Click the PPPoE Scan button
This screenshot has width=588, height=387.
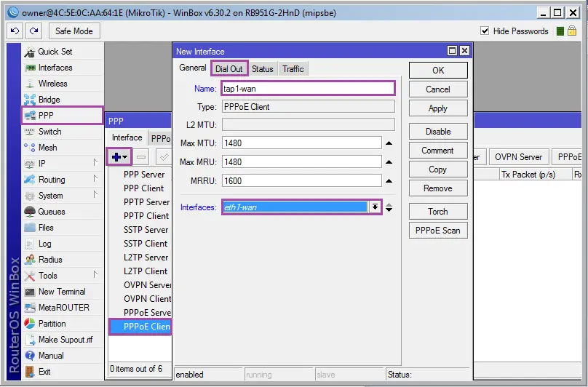point(438,231)
